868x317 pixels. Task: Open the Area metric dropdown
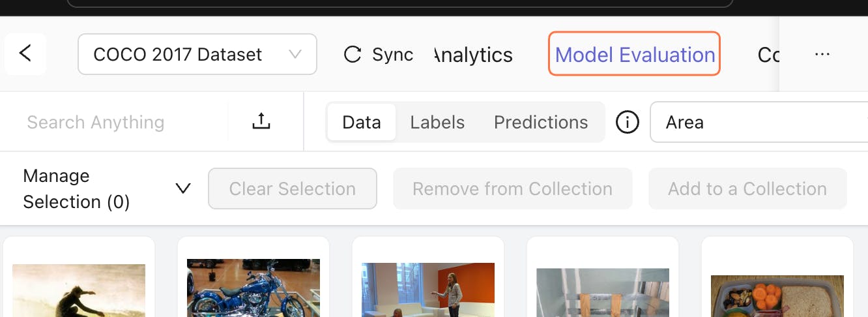pos(759,122)
